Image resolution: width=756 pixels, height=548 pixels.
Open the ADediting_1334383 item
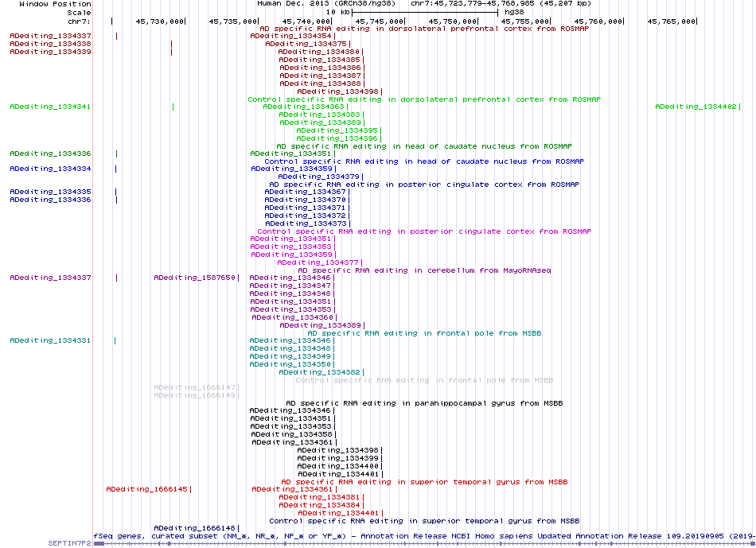pos(320,115)
